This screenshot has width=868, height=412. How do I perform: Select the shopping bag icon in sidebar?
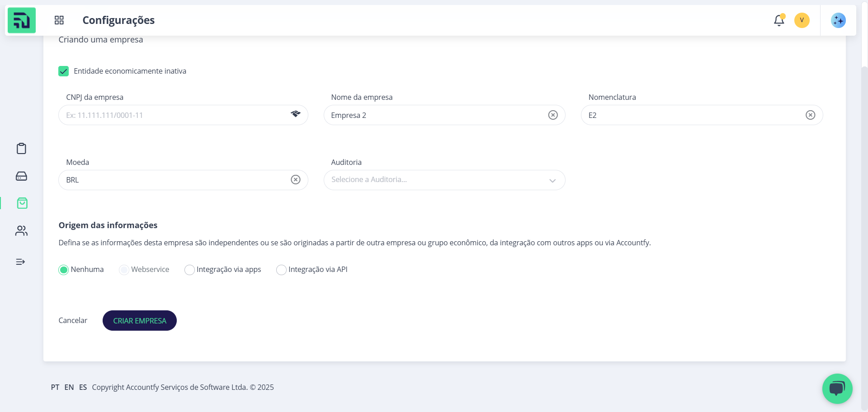coord(22,203)
